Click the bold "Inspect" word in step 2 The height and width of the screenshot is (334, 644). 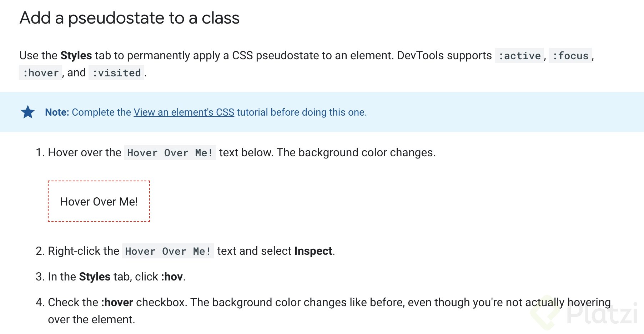tap(313, 251)
